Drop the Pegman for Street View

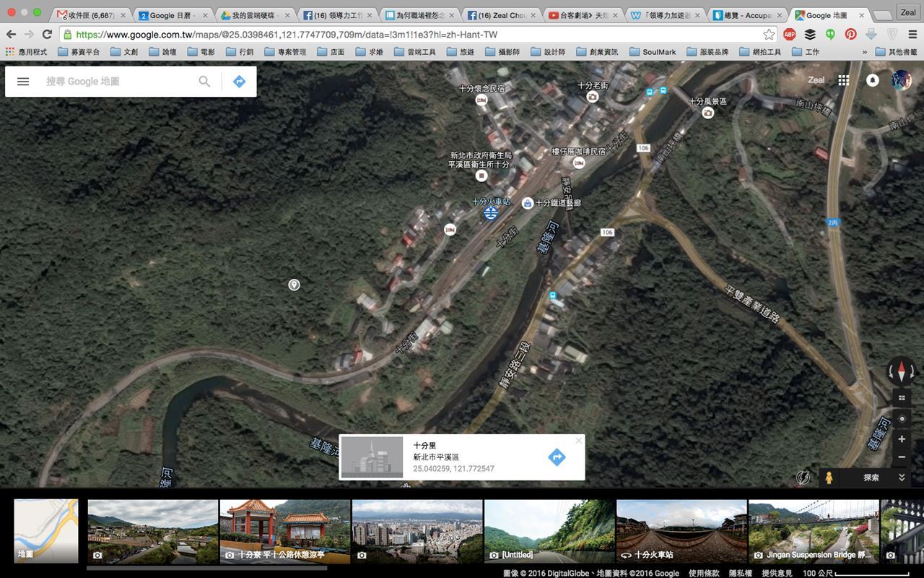point(829,478)
